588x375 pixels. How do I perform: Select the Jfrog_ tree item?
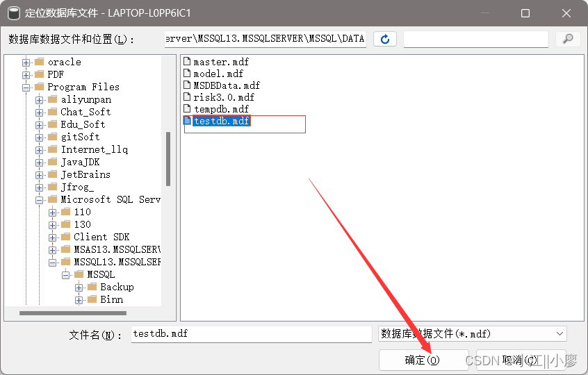pos(77,187)
